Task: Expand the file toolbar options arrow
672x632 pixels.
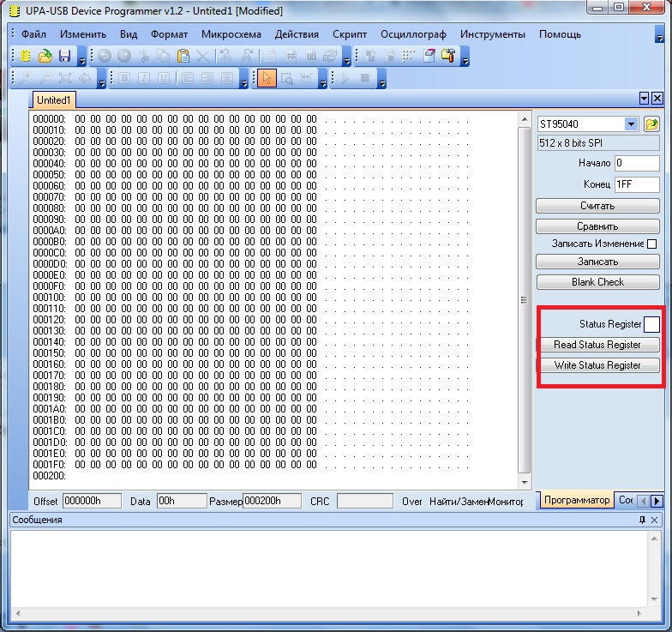Action: click(x=82, y=58)
